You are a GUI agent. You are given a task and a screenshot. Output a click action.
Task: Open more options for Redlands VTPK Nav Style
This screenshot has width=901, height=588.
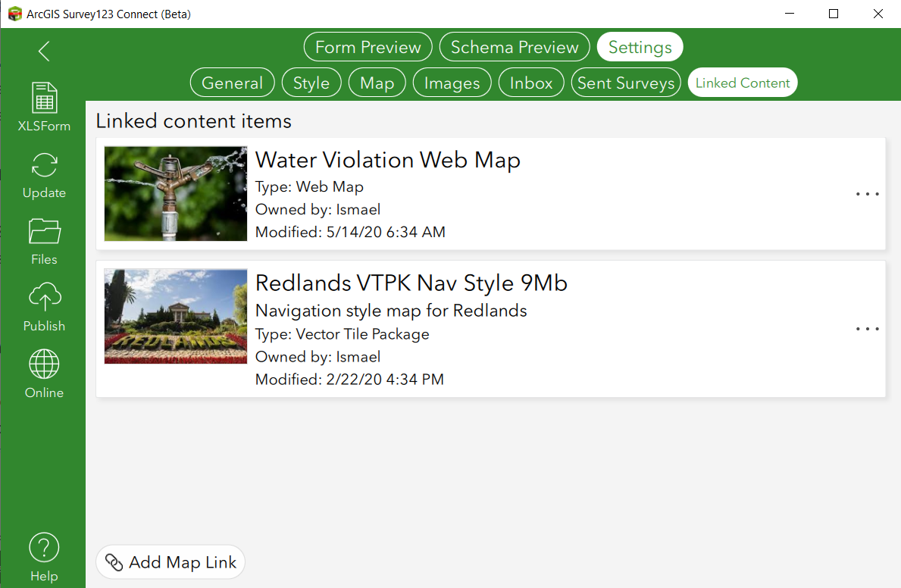(867, 329)
